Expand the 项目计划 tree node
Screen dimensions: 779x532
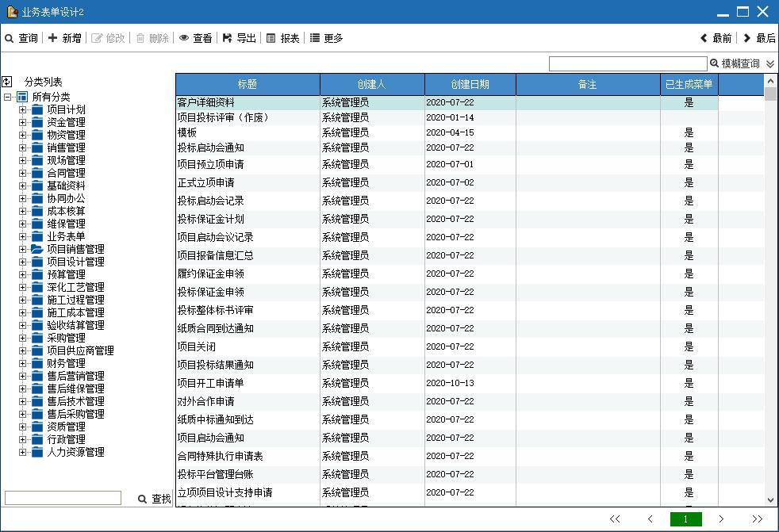pos(23,109)
